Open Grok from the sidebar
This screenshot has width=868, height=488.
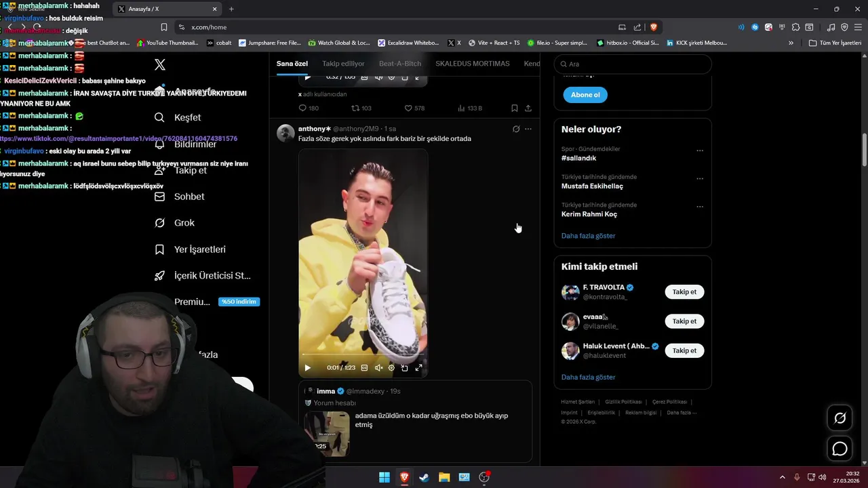pyautogui.click(x=174, y=223)
